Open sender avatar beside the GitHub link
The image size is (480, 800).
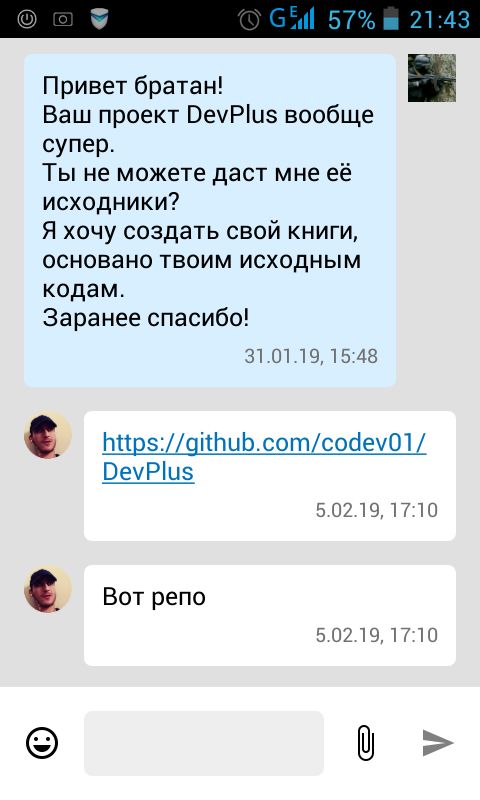coord(48,435)
